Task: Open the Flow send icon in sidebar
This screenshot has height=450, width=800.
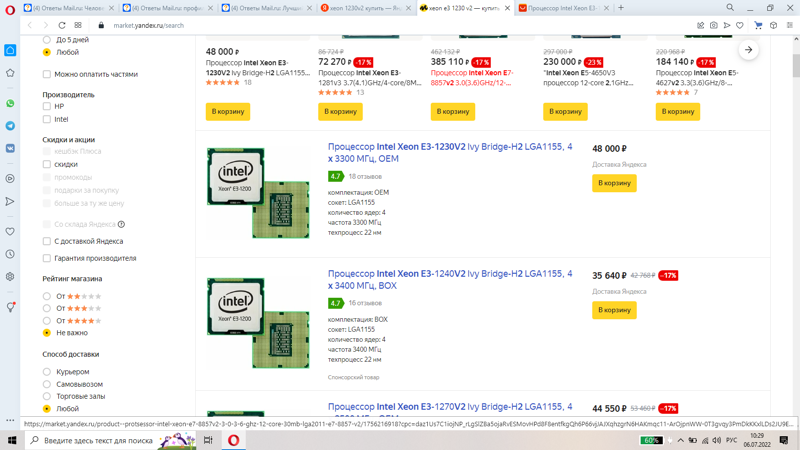Action: click(x=10, y=202)
